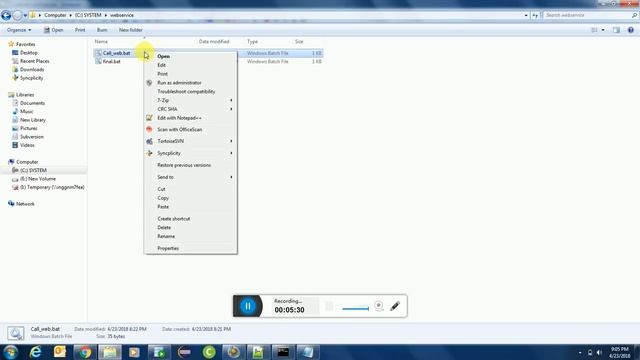Choose Run as administrator
Viewport: 640px width, 360px height.
[191, 83]
